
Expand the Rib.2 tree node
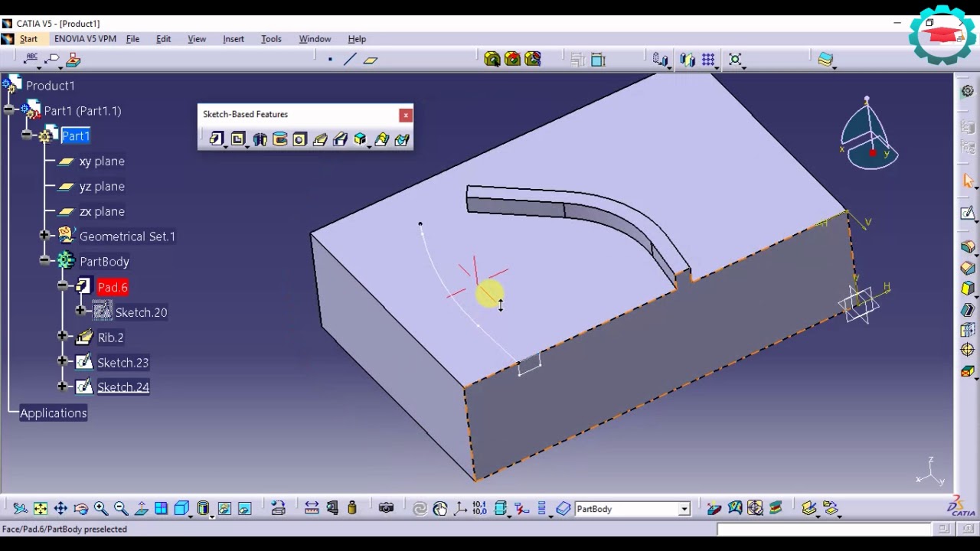[x=63, y=336]
